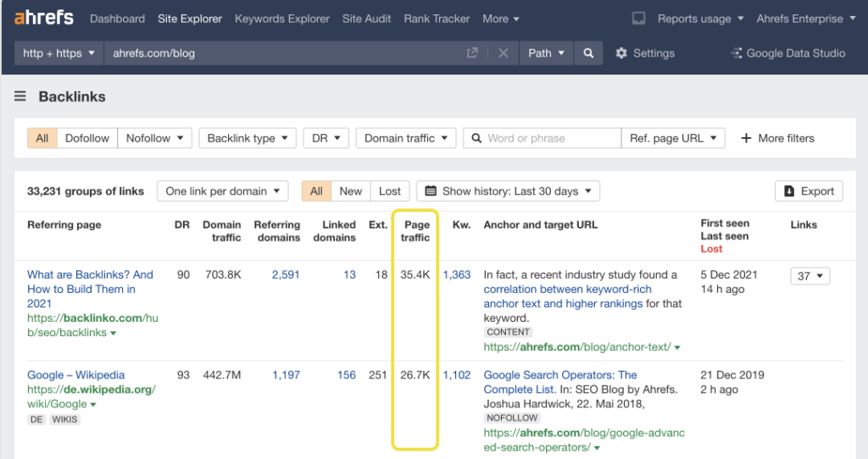Click the magnifier search button

click(x=588, y=53)
